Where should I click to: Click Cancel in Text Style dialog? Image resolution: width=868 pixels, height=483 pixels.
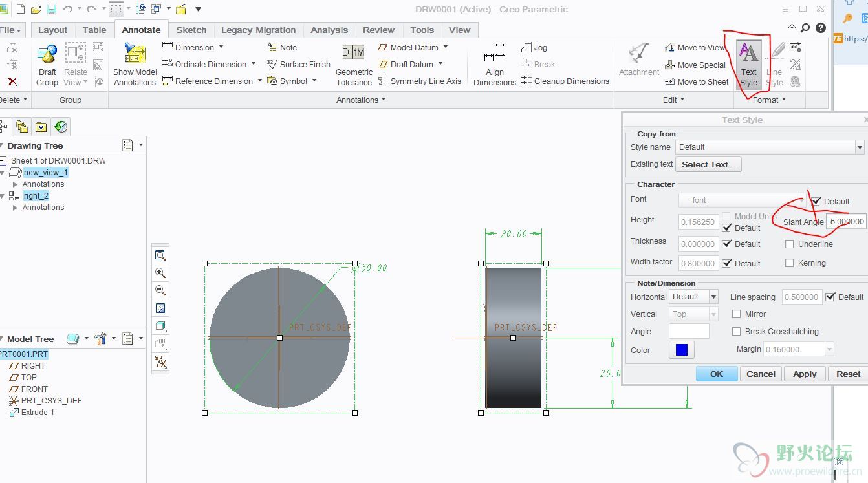pos(761,374)
